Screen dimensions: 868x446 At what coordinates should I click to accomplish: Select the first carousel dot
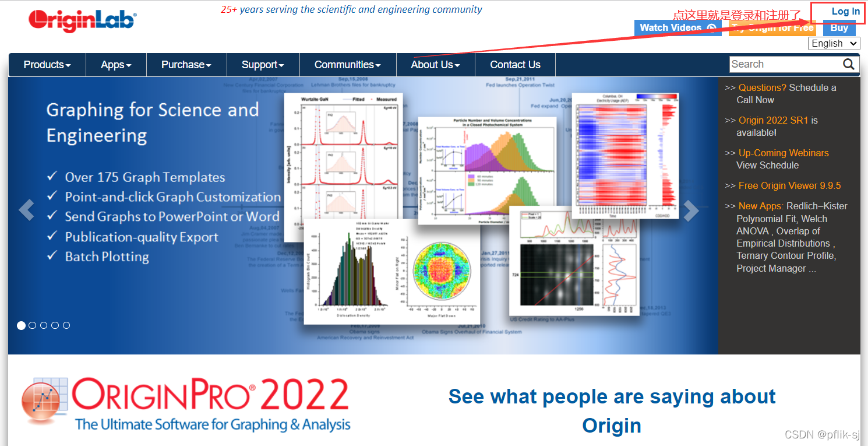coord(21,325)
